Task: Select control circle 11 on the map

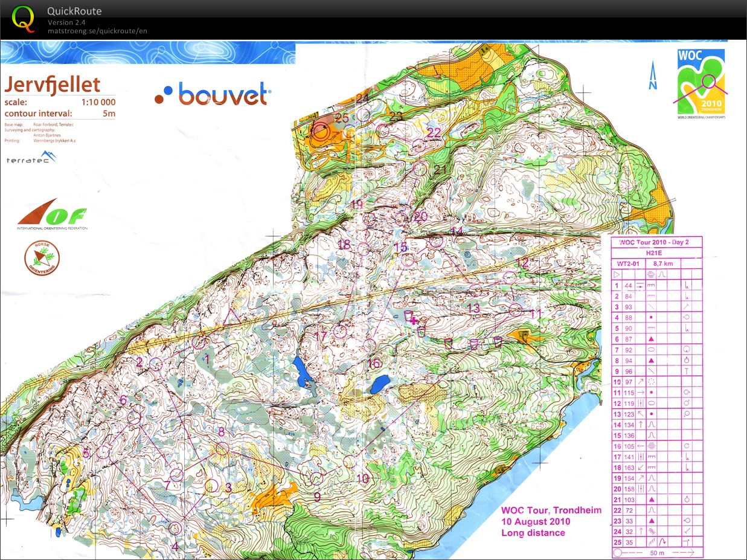Action: (x=515, y=310)
